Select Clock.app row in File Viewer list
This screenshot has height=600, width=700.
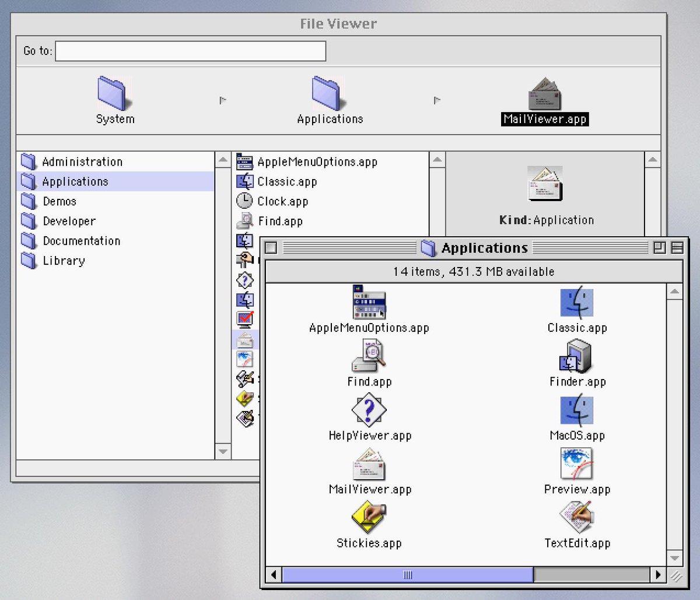(x=331, y=202)
